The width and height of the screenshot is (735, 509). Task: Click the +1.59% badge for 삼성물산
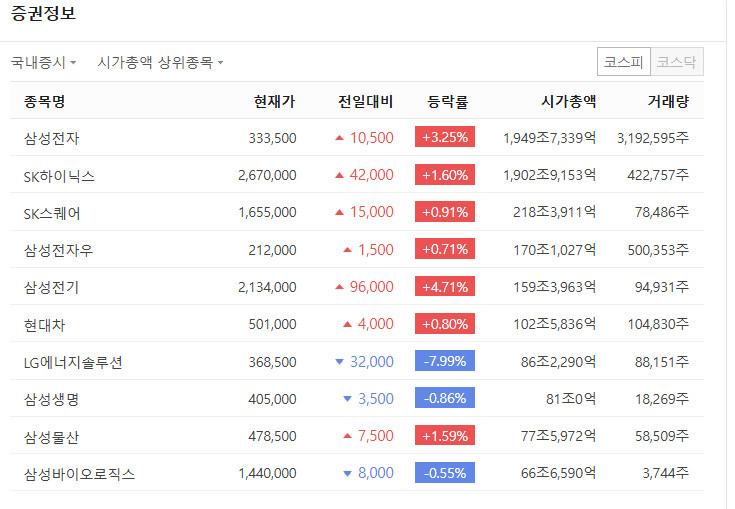445,435
